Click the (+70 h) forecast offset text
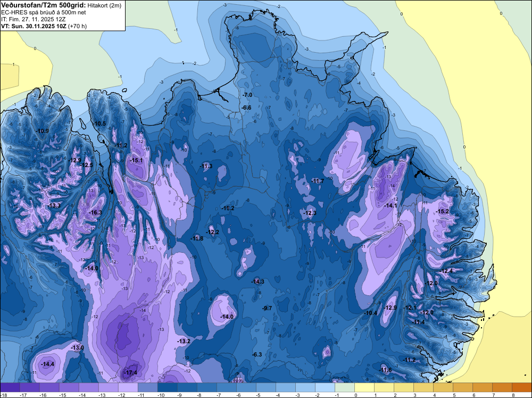Image resolution: width=532 pixels, height=398 pixels. pyautogui.click(x=77, y=26)
